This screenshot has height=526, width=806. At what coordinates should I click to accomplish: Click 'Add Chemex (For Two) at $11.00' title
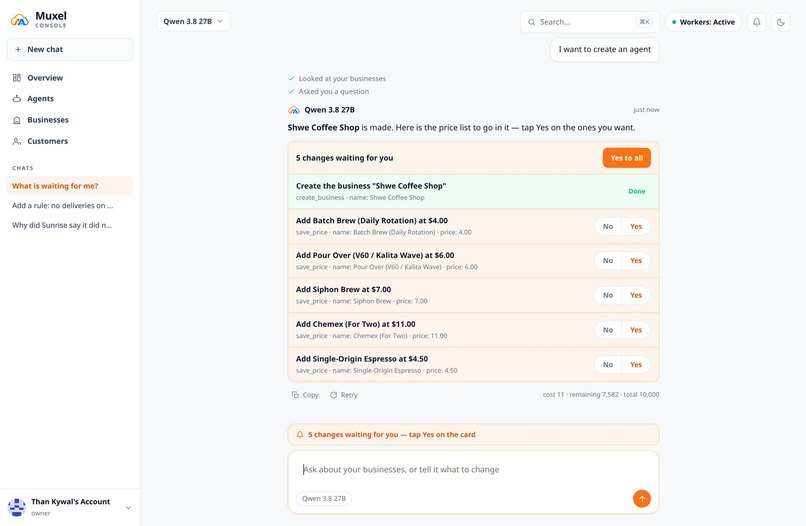356,324
